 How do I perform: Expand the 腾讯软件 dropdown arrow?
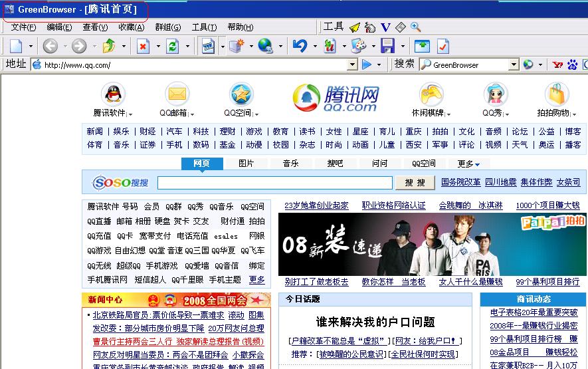[130, 114]
